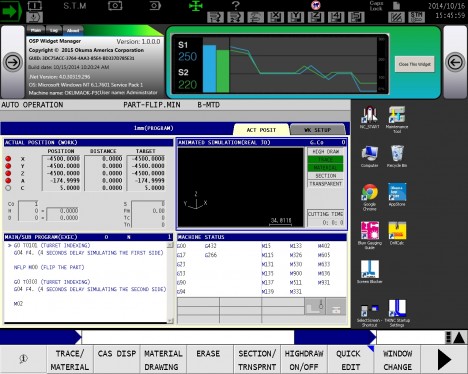The width and height of the screenshot is (468, 374).
Task: Toggle the SECTION option in simulation panel
Action: [x=326, y=176]
